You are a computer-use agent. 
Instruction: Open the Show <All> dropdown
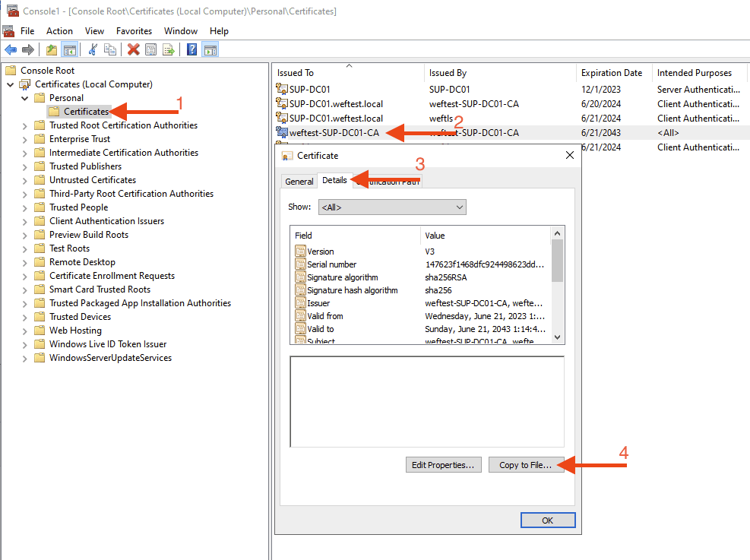[392, 207]
